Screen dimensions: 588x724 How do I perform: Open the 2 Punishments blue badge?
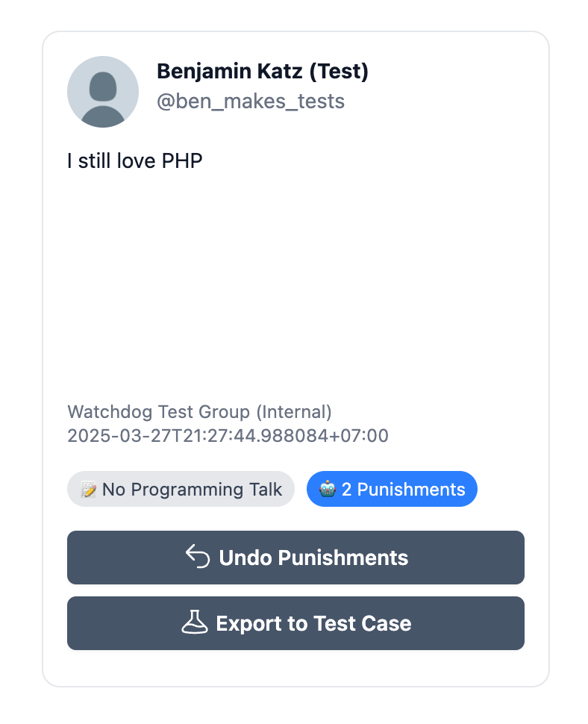click(392, 490)
